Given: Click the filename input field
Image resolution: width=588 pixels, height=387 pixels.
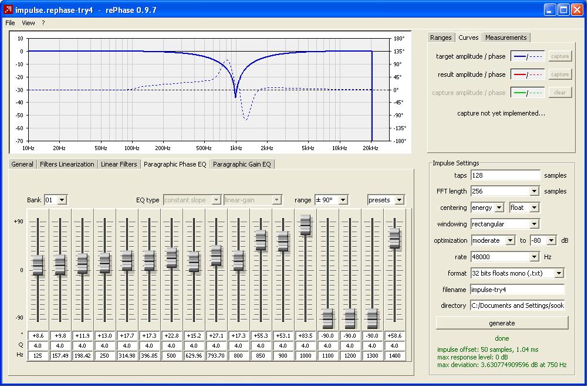Looking at the screenshot, I should (x=517, y=290).
